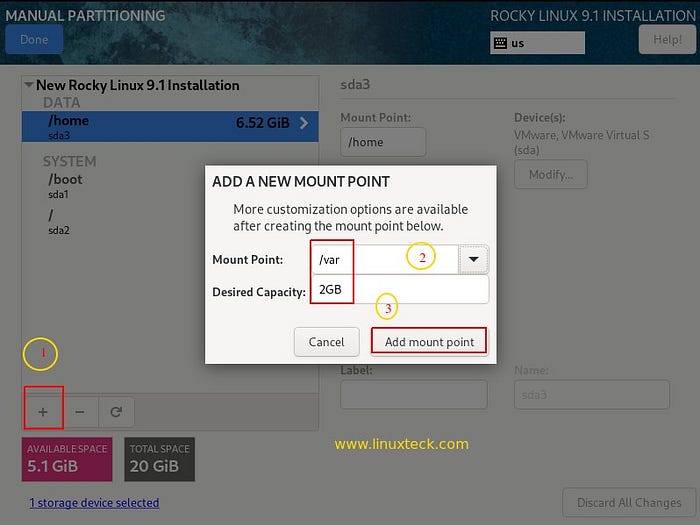Viewport: 700px width, 525px height.
Task: Click the dialog Mount Point field containing /var
Action: (385, 259)
